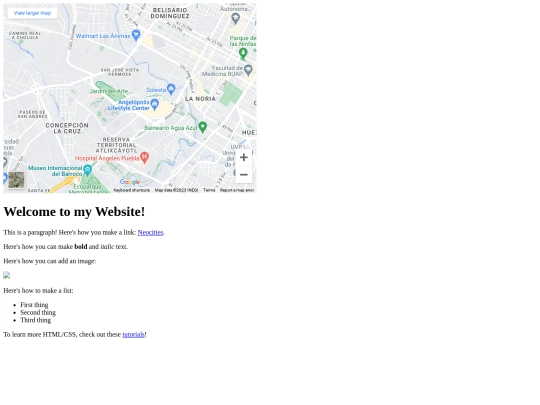Open the map Terms link
Image resolution: width=540 pixels, height=405 pixels.
click(x=209, y=190)
